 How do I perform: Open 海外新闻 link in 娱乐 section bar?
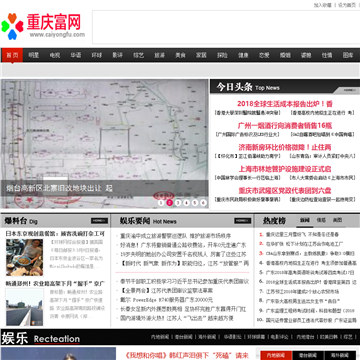(x=207, y=337)
